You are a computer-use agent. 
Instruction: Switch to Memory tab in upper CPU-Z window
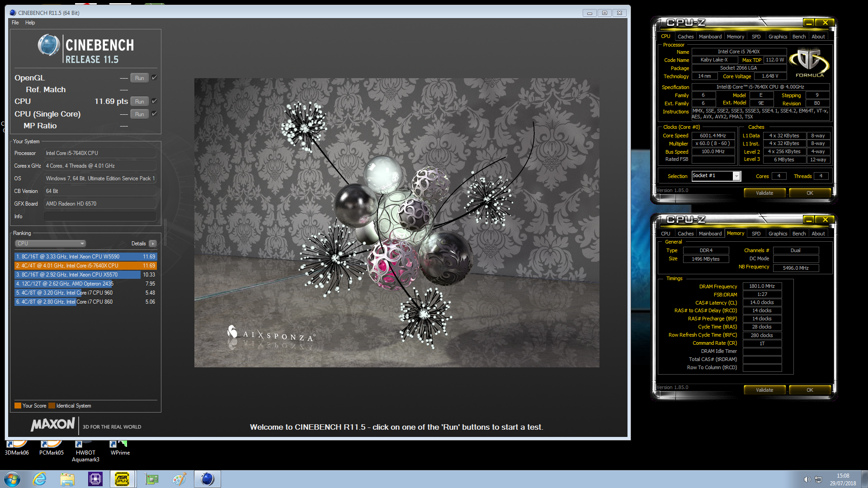(735, 37)
